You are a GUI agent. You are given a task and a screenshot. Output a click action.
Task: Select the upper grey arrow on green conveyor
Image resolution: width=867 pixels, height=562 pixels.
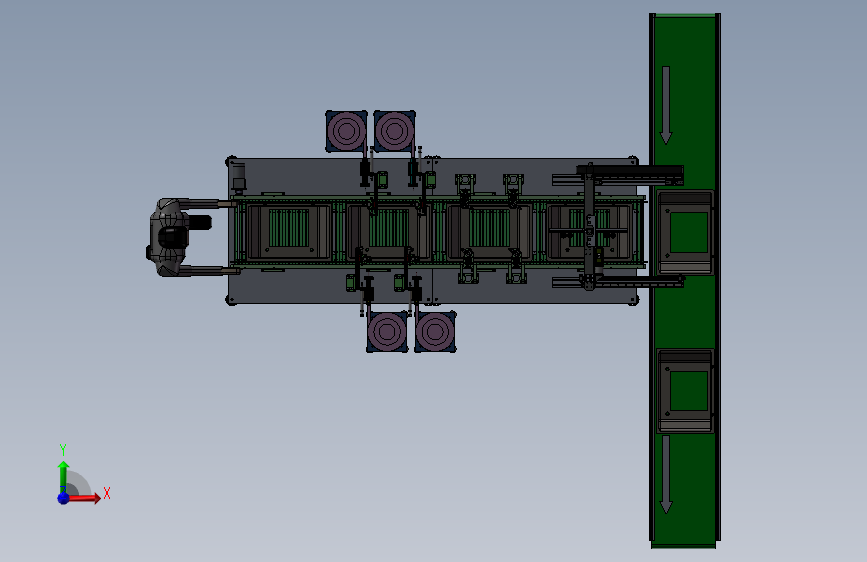coord(666,105)
